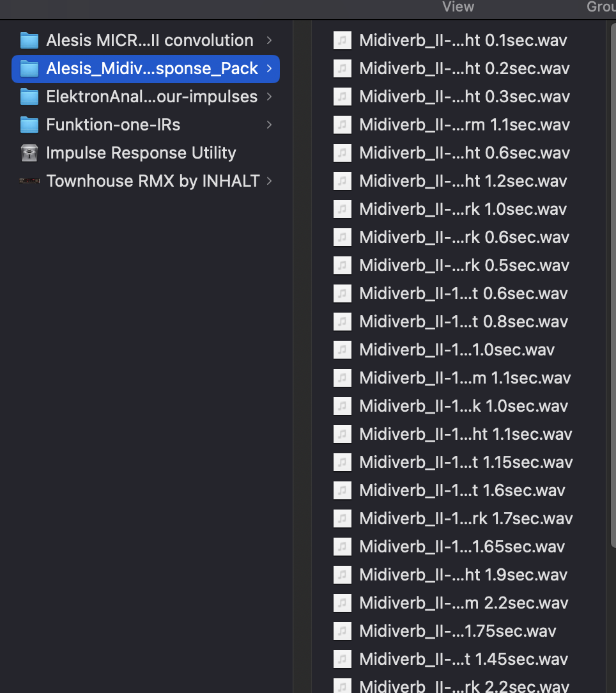Click audio file icon for 1...k 1.0sec.wav
This screenshot has height=693, width=616.
pyautogui.click(x=342, y=406)
